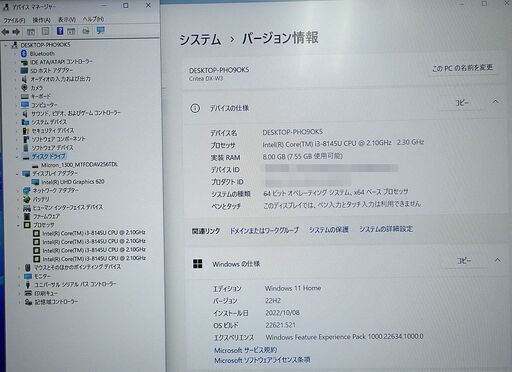Select the バッテリ category icon
The height and width of the screenshot is (372, 512).
tap(27, 199)
